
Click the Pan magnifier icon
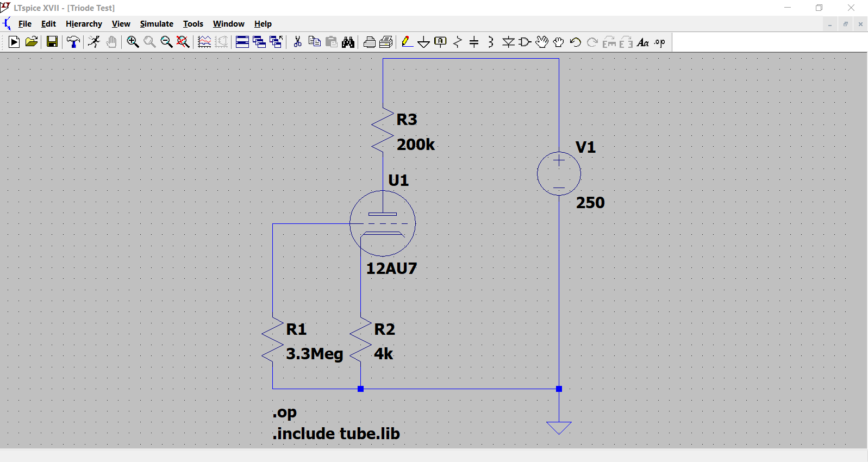[x=149, y=42]
